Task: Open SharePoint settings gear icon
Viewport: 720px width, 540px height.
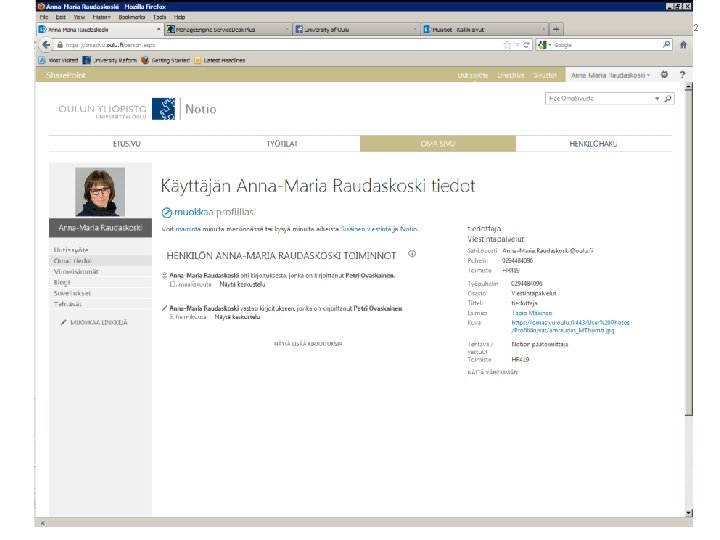Action: click(664, 74)
